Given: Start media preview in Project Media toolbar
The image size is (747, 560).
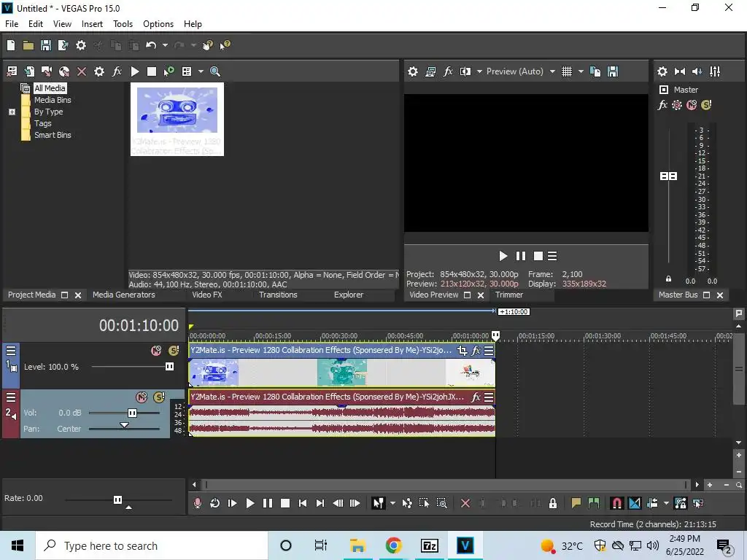Looking at the screenshot, I should click(135, 71).
